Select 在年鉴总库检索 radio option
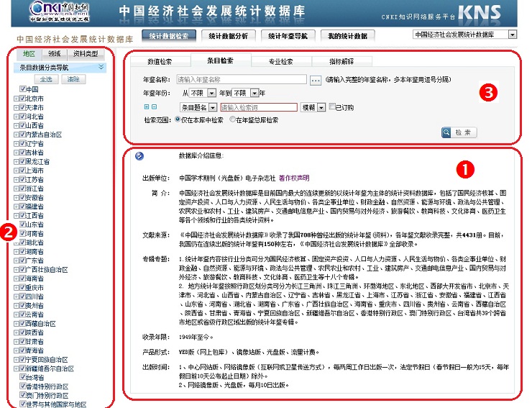 [x=232, y=120]
